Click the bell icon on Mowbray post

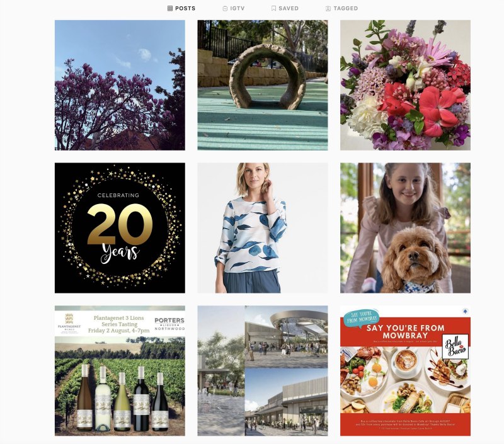[465, 311]
